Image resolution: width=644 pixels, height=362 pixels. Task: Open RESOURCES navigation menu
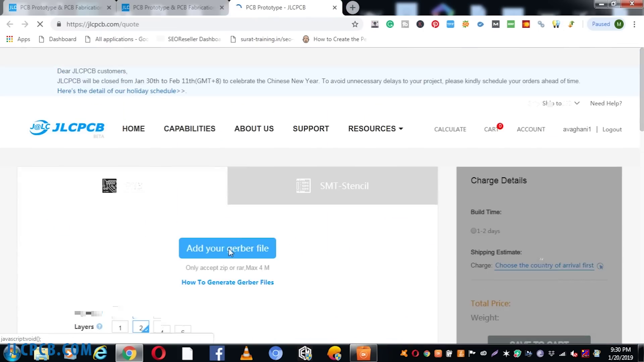(x=375, y=129)
